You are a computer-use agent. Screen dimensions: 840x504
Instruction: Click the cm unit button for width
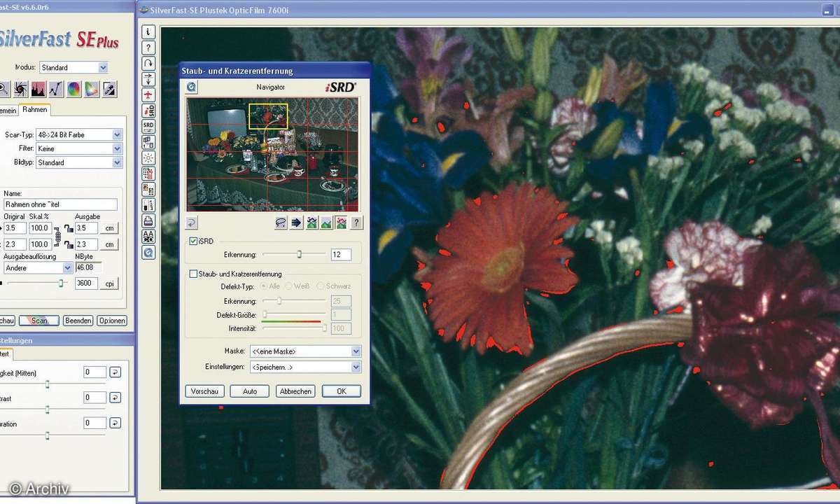tap(109, 228)
